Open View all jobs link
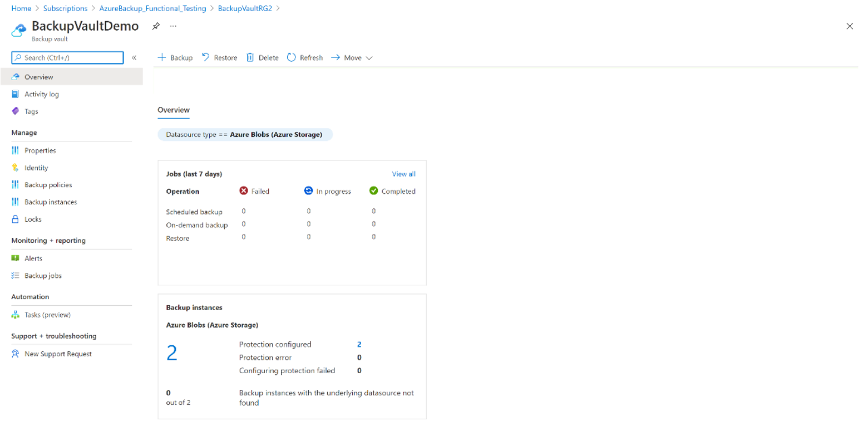The width and height of the screenshot is (868, 421). (403, 173)
